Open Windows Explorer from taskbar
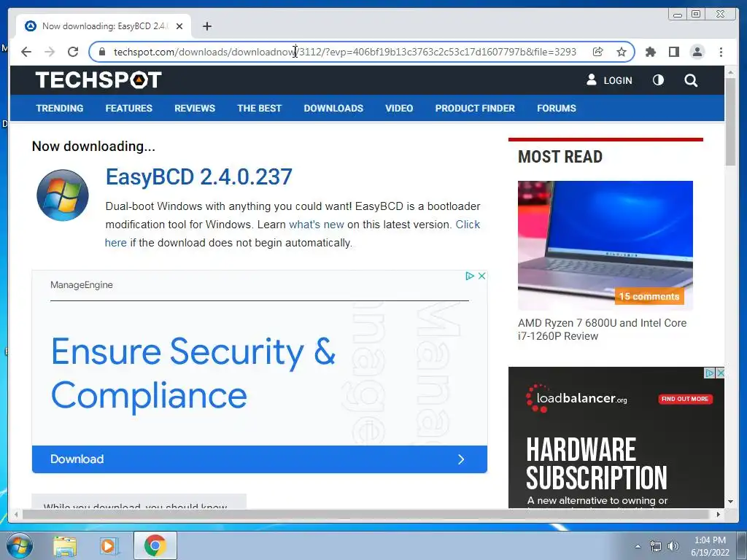This screenshot has height=560, width=747. (x=65, y=546)
